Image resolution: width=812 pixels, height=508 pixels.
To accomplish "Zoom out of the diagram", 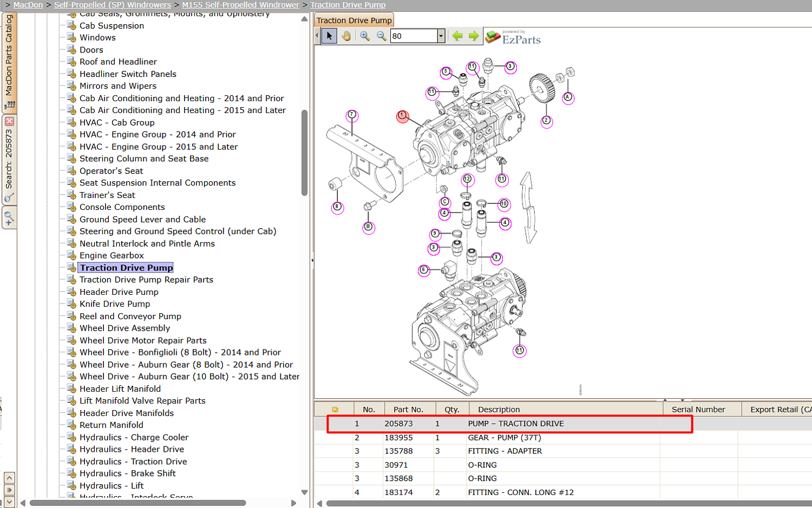I will (x=382, y=36).
